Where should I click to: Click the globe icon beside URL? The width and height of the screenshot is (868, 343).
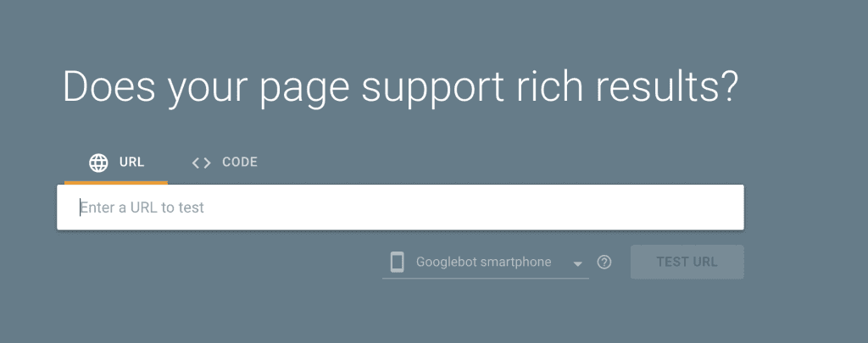[x=98, y=163]
